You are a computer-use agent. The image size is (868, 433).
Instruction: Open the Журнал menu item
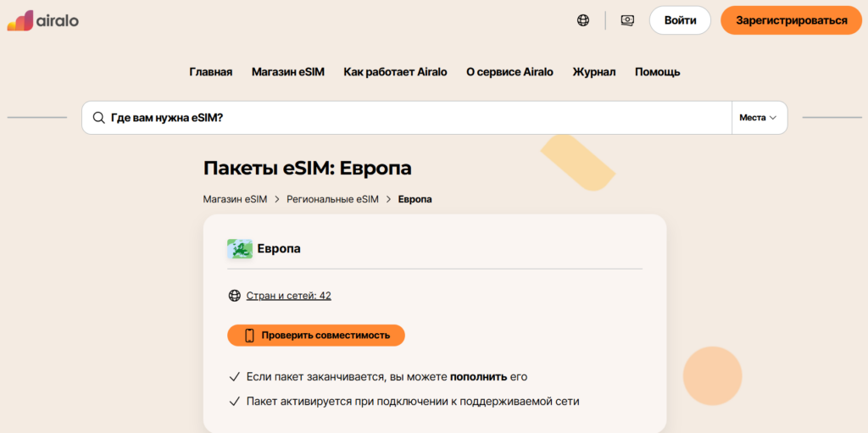[x=594, y=72]
